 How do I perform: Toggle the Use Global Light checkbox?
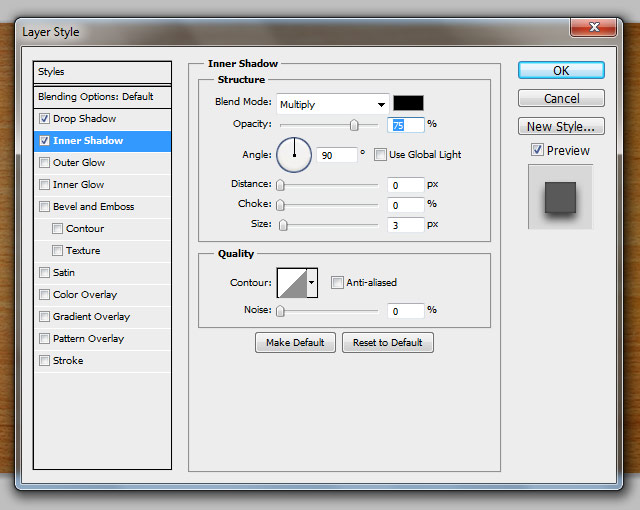[x=380, y=155]
